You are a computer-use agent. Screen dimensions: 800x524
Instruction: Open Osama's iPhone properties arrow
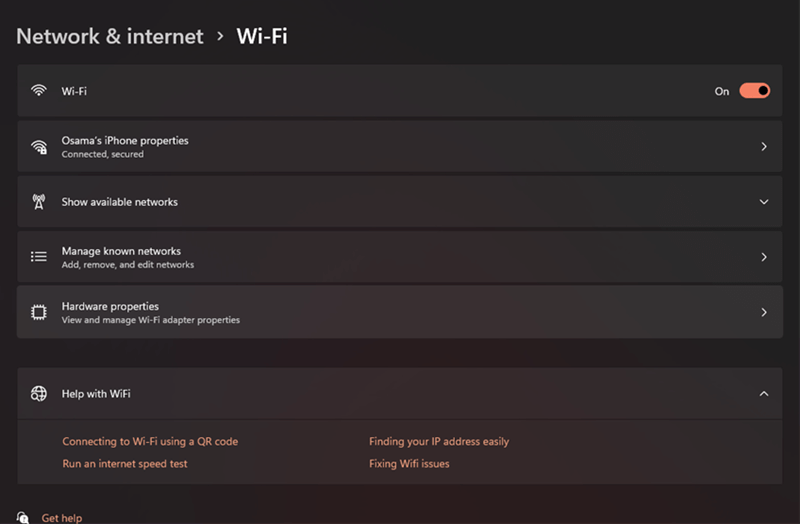(x=764, y=147)
